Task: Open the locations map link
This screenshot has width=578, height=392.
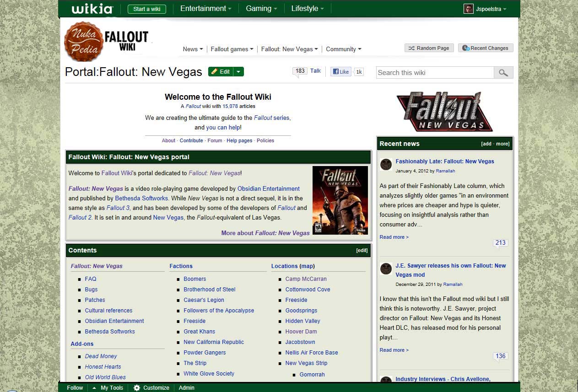Action: point(307,266)
